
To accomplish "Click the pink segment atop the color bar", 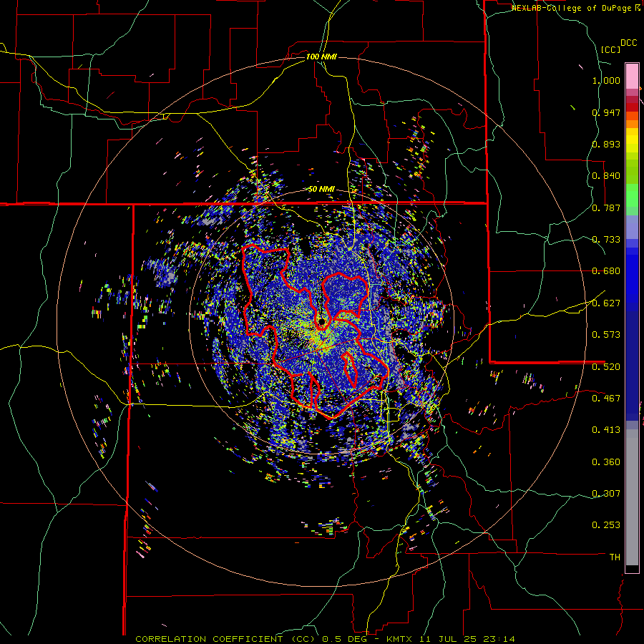I will point(632,76).
